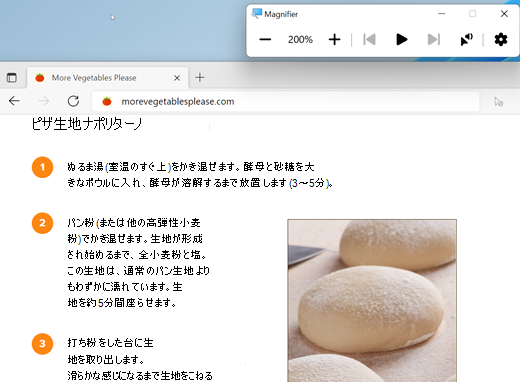Zoom in with Magnifier plus button
Image resolution: width=520 pixels, height=382 pixels.
[334, 40]
